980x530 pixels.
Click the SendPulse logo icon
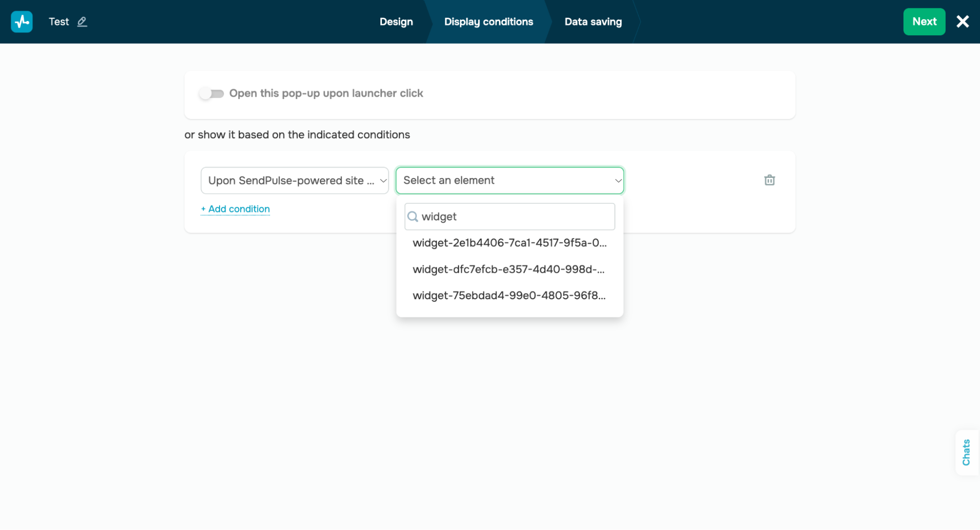pyautogui.click(x=22, y=22)
